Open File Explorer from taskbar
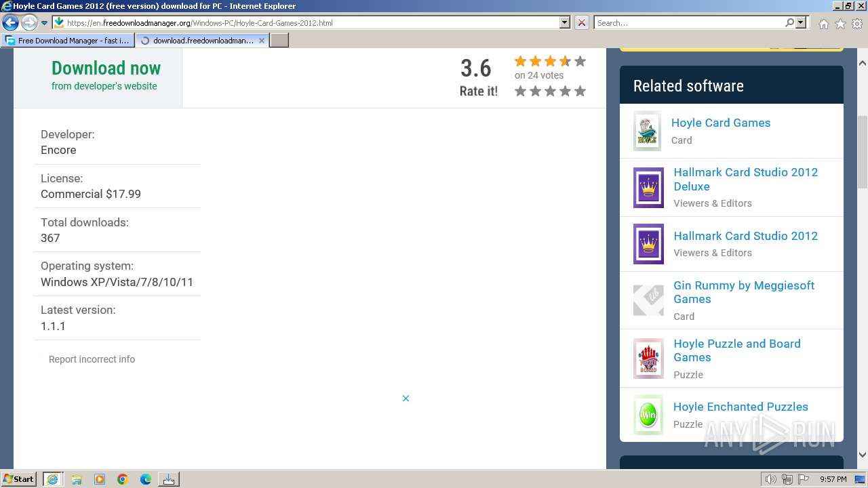 77,479
